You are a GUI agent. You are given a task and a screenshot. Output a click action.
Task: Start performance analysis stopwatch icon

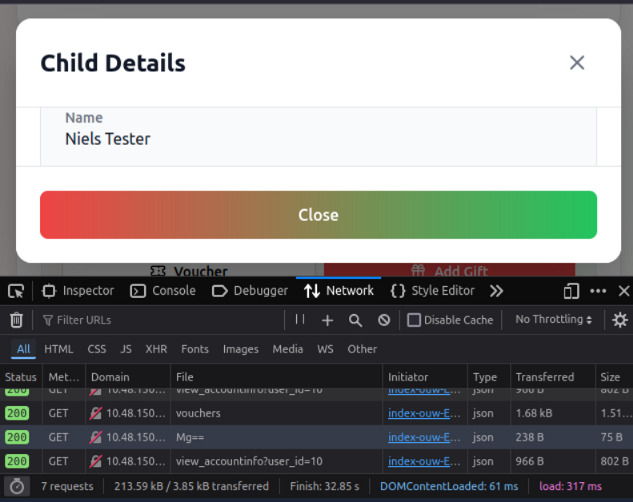(17, 486)
